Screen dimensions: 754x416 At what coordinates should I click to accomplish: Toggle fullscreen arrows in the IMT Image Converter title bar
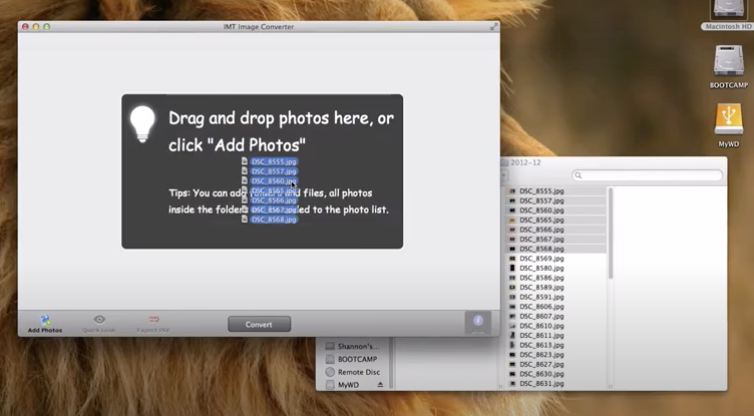coord(493,26)
